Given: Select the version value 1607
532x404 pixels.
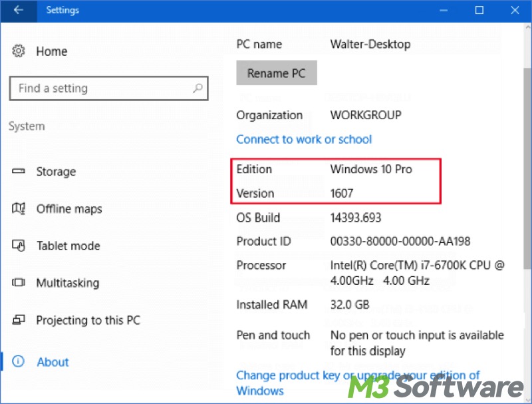Looking at the screenshot, I should [342, 193].
